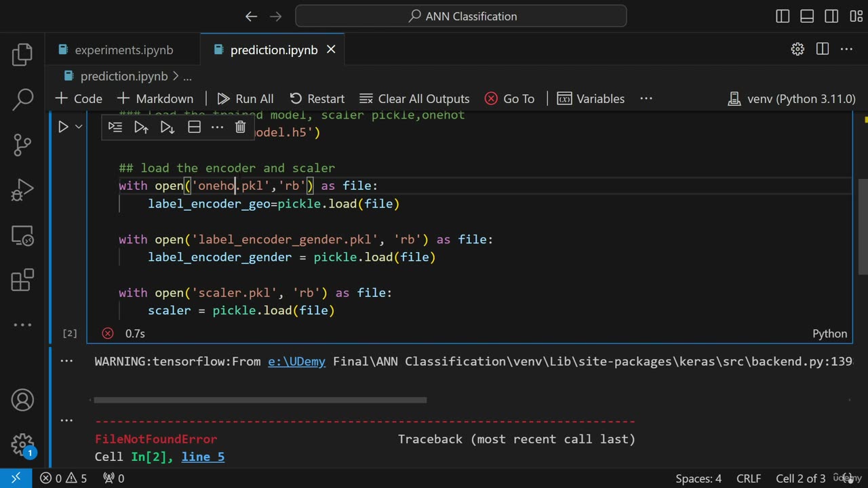Toggle the secondary side bar layout icon
The image size is (868, 488).
[831, 16]
